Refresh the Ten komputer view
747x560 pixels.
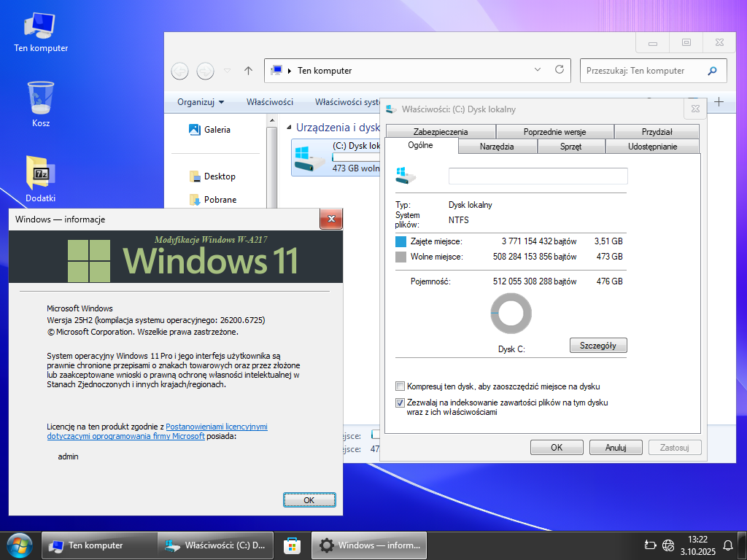click(560, 70)
